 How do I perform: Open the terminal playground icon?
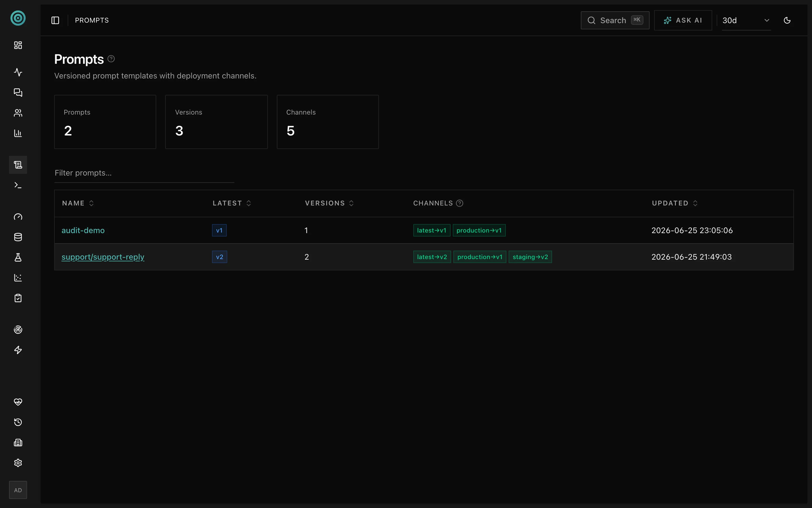pos(18,185)
